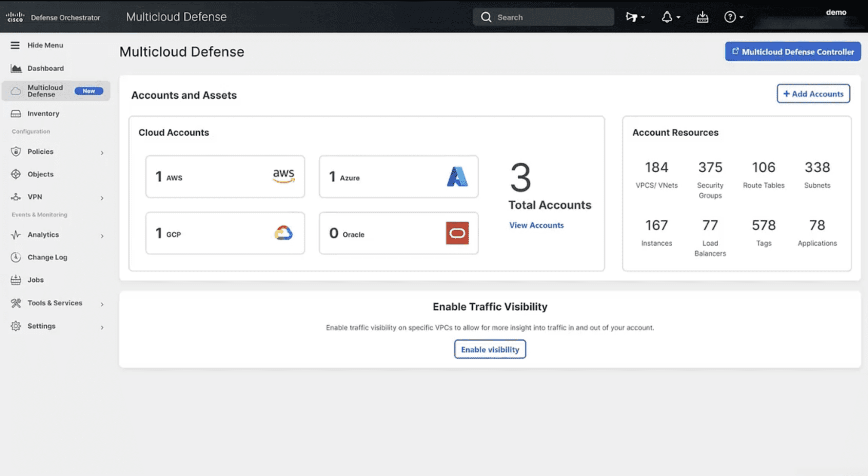Select the 1 Azure account card
The image size is (868, 476).
click(399, 177)
